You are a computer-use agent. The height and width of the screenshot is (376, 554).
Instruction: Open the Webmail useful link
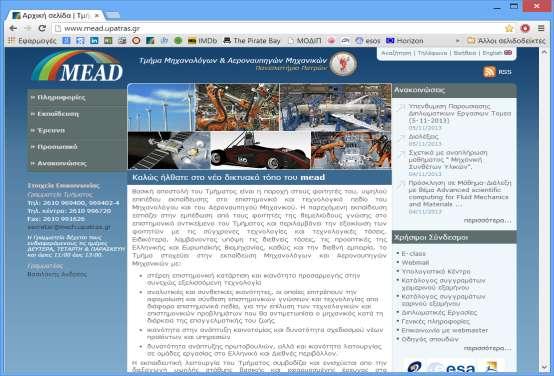(x=415, y=263)
